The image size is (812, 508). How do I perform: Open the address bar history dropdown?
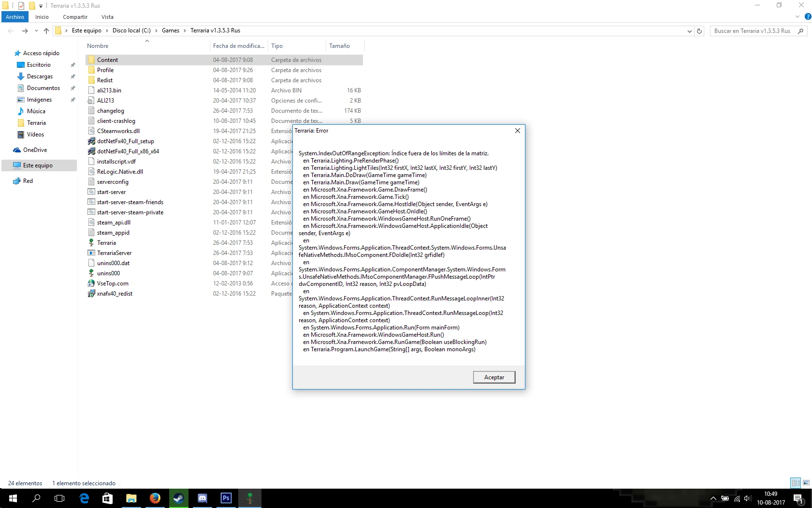click(x=690, y=30)
